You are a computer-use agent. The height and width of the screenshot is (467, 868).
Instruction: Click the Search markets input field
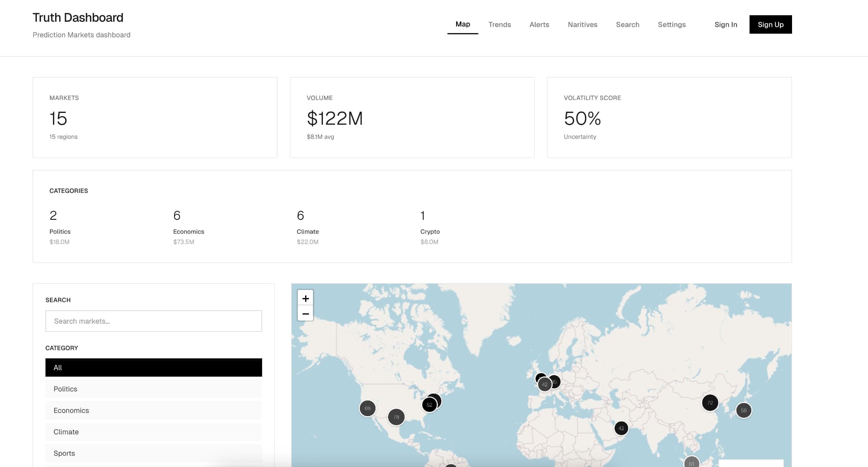coord(154,321)
